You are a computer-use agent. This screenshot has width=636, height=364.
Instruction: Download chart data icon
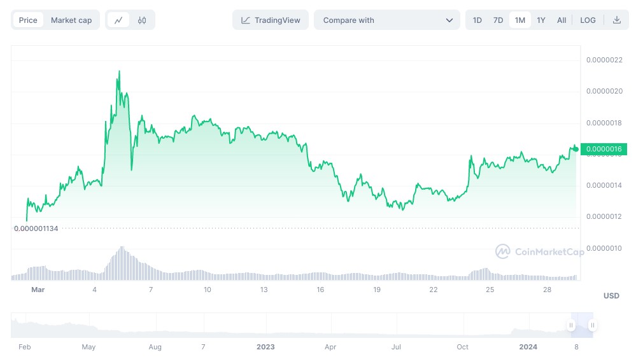pos(616,20)
